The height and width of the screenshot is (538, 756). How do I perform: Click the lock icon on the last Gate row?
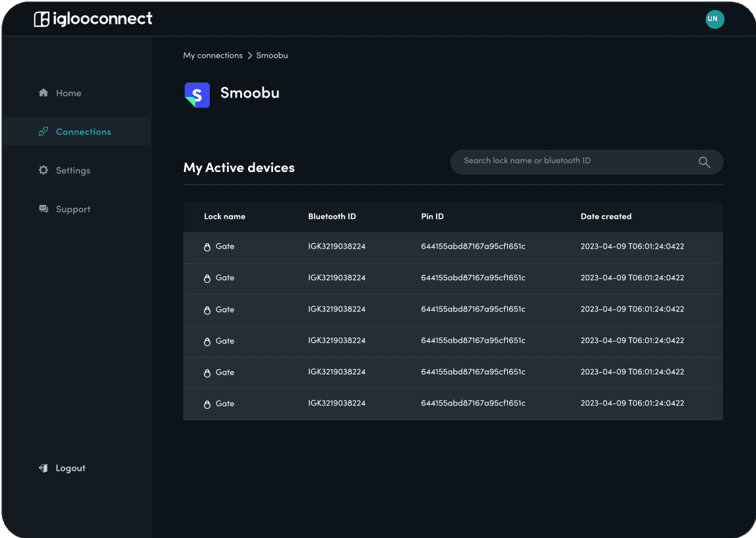click(208, 403)
